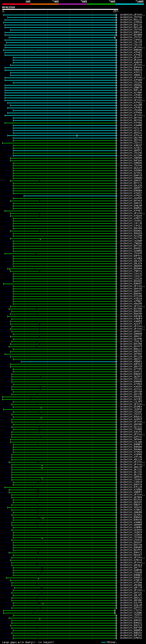Select hit label UniRef100_Q5JKV7
Viewport: 146px width, 644px height.
coord(131,58)
